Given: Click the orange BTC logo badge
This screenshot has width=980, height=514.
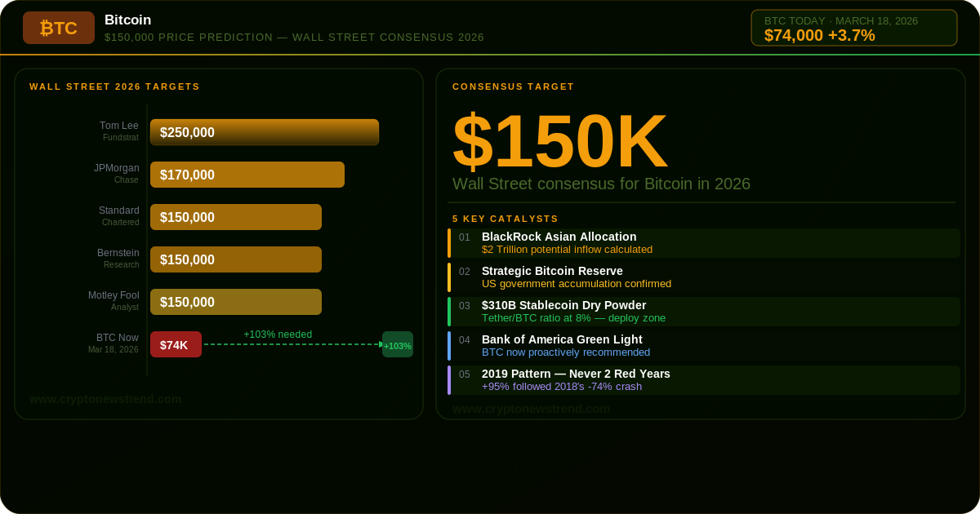Looking at the screenshot, I should (x=59, y=28).
